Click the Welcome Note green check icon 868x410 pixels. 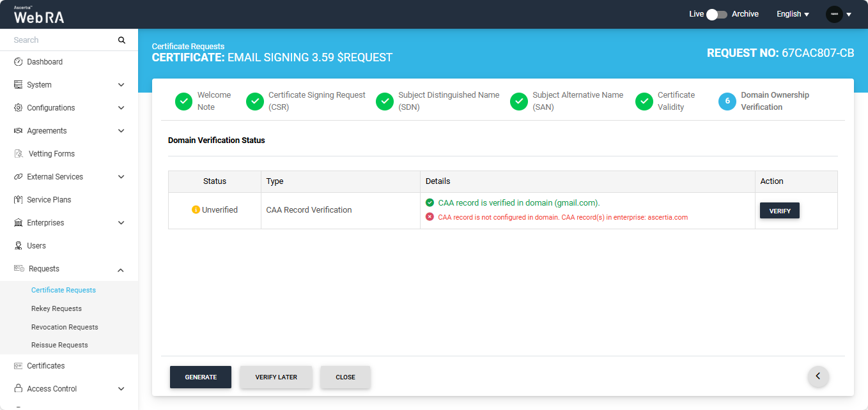(183, 102)
